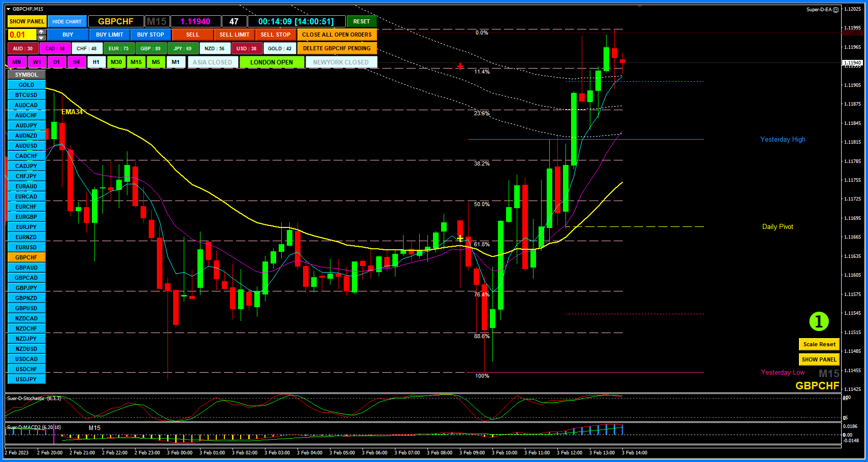
Task: Decrease lot size with down arrow
Action: tap(42, 38)
